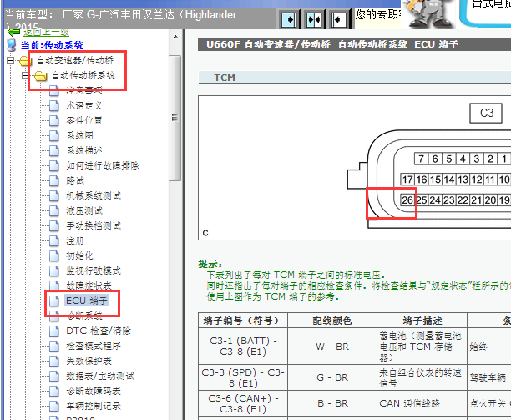Screen dimensions: 511x420
Task: Click the tree panel scroll-up arrow
Action: [175, 37]
